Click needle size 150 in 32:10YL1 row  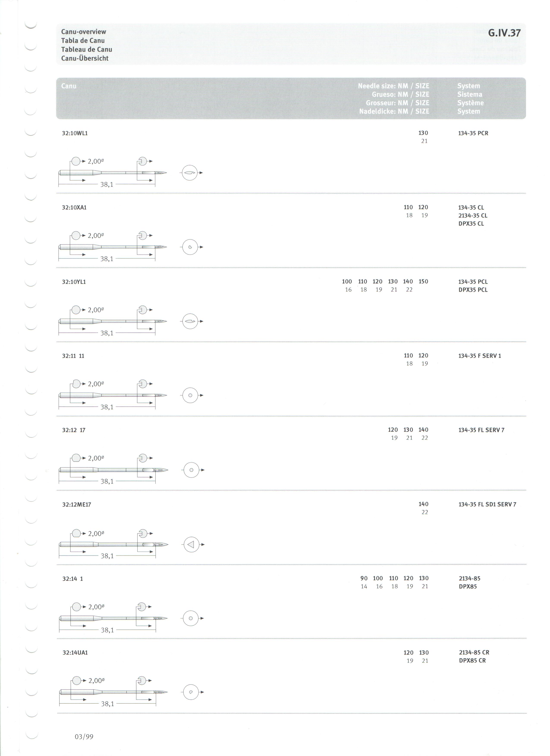[x=423, y=282]
